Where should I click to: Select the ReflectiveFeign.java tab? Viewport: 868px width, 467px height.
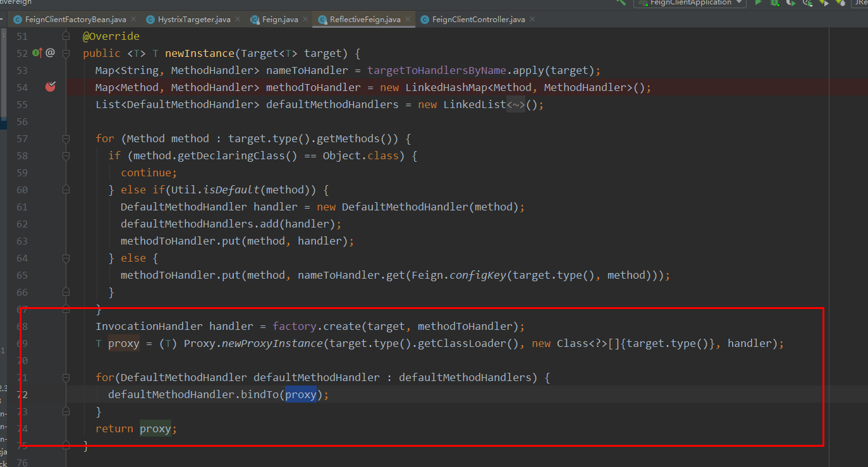365,20
